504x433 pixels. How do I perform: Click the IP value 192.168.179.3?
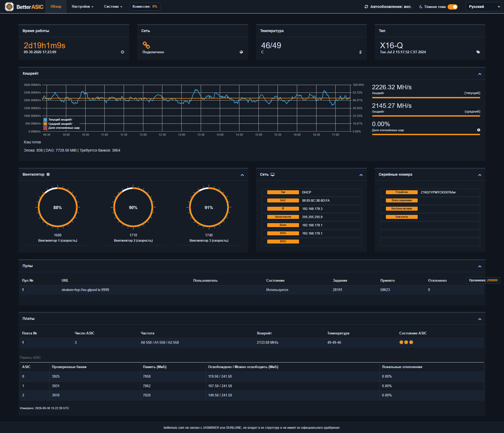pyautogui.click(x=312, y=209)
